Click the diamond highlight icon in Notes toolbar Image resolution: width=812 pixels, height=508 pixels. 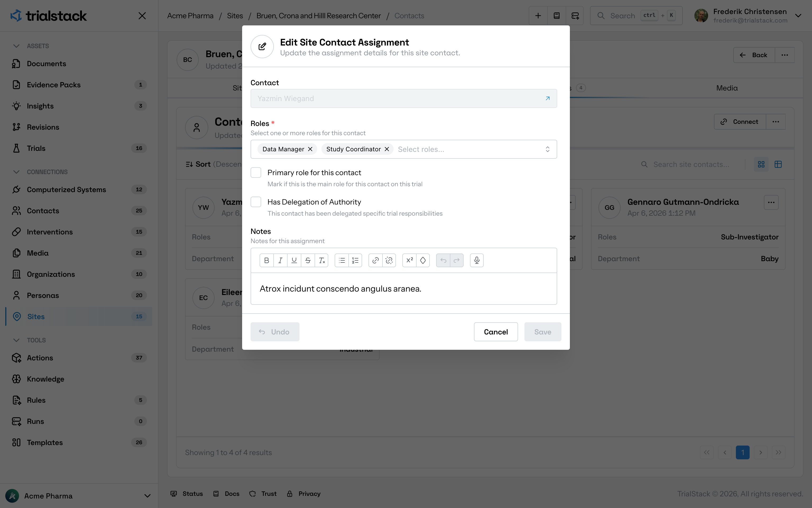pos(423,260)
